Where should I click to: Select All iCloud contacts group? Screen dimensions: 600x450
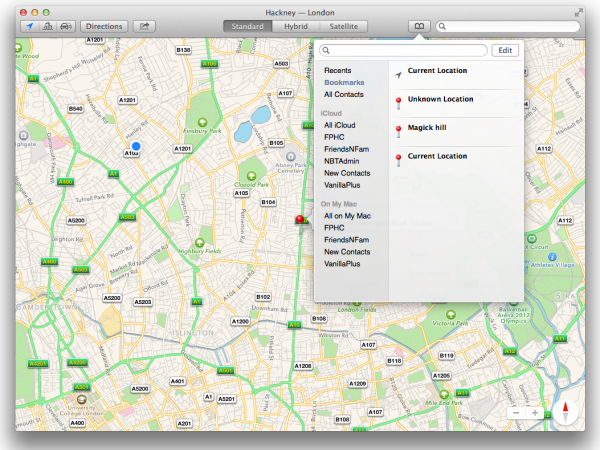tap(339, 126)
